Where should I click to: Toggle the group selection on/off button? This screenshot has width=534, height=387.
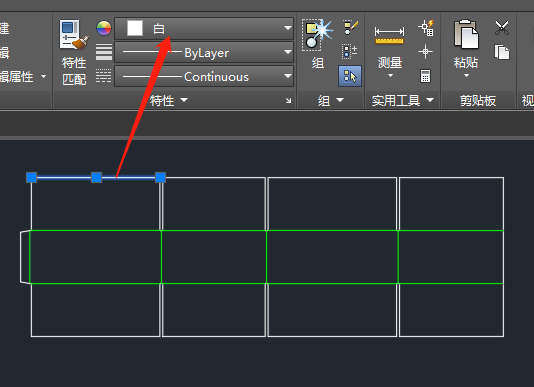[x=350, y=76]
